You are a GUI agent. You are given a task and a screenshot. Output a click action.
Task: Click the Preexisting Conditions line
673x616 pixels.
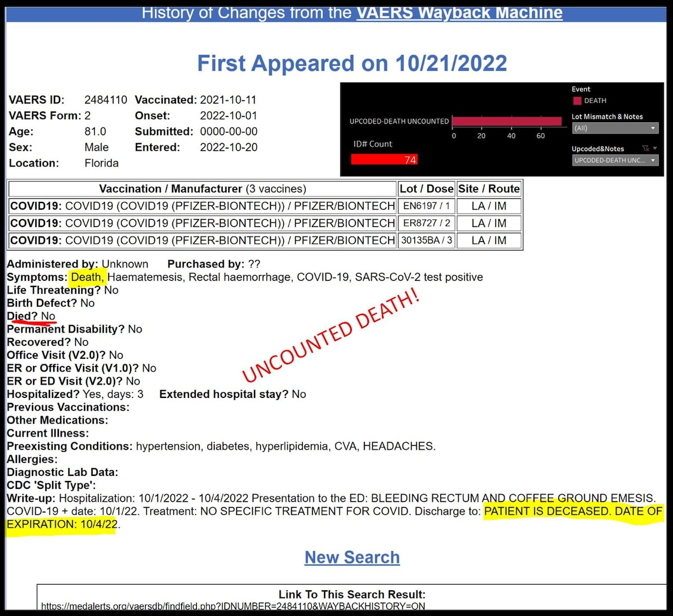(x=221, y=446)
